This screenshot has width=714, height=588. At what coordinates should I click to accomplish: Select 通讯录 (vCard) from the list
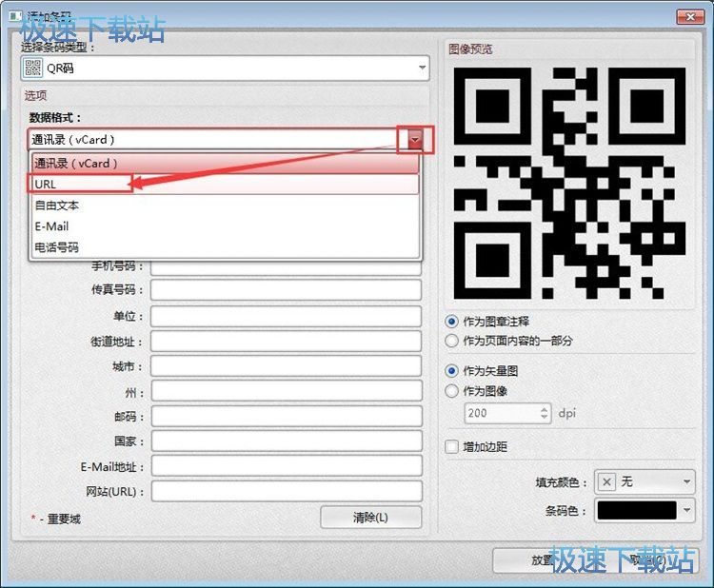(x=226, y=163)
